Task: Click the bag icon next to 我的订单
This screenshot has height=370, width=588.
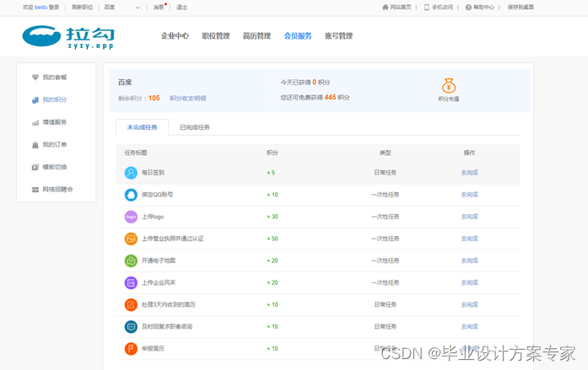Action: pos(35,145)
